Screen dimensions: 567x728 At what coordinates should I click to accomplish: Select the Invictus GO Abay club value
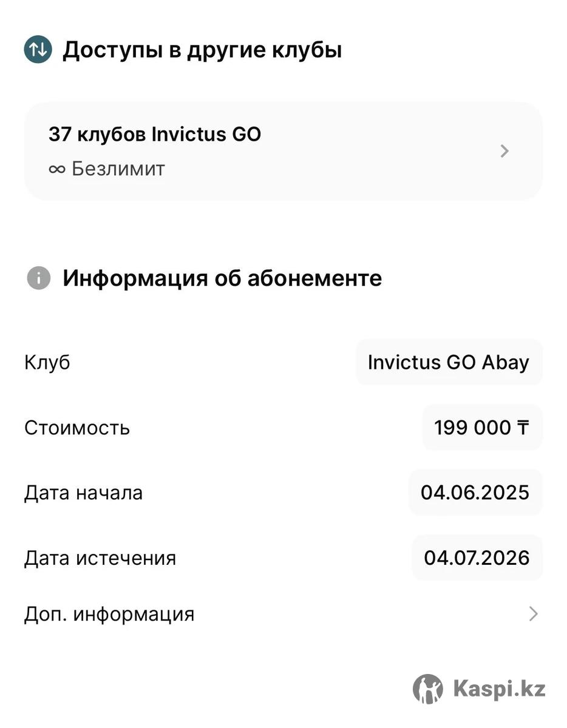449,362
